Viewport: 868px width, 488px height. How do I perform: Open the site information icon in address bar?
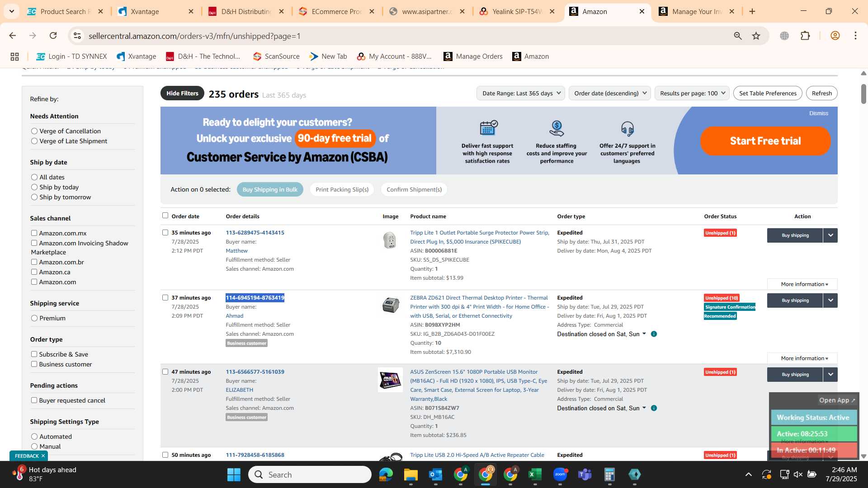[x=77, y=36]
